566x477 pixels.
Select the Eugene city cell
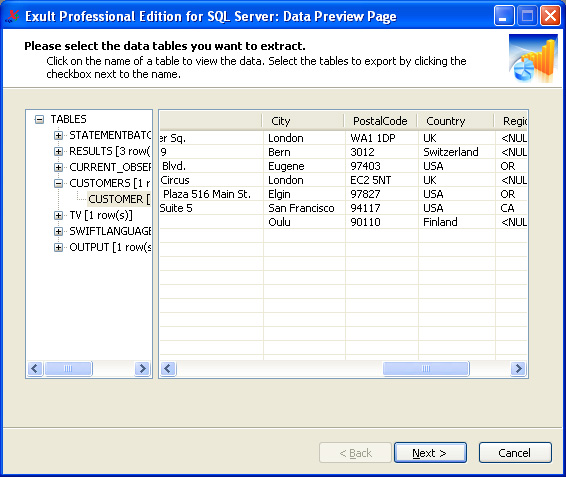tap(304, 166)
